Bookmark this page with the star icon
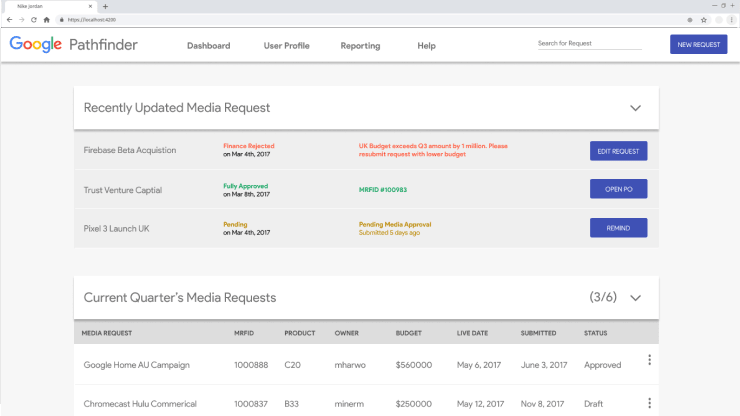Screen dimensions: 740x416 coord(704,20)
